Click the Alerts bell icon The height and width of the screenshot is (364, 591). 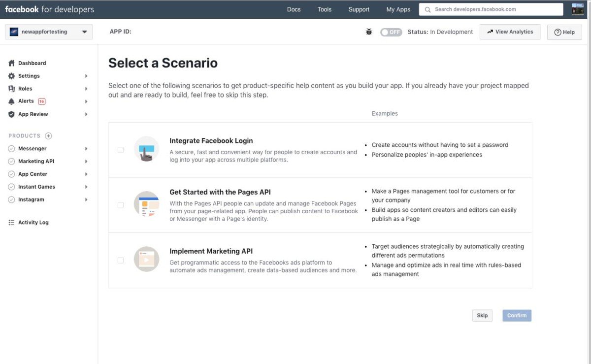[x=11, y=101]
